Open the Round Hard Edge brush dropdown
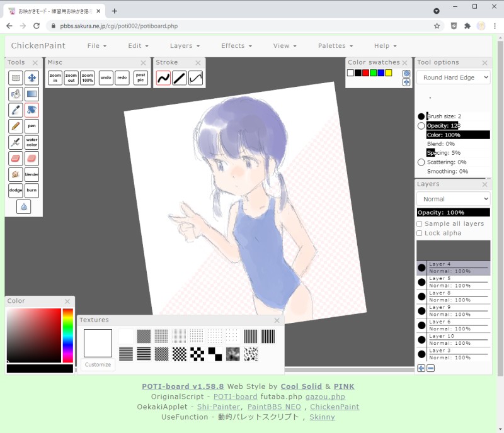Viewport: 504px width, 433px height. (453, 77)
